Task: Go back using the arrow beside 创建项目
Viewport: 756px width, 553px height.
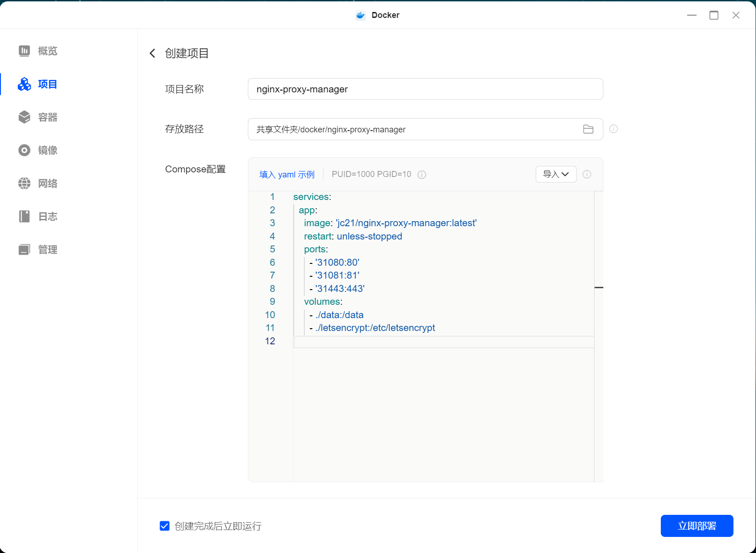Action: pos(153,53)
